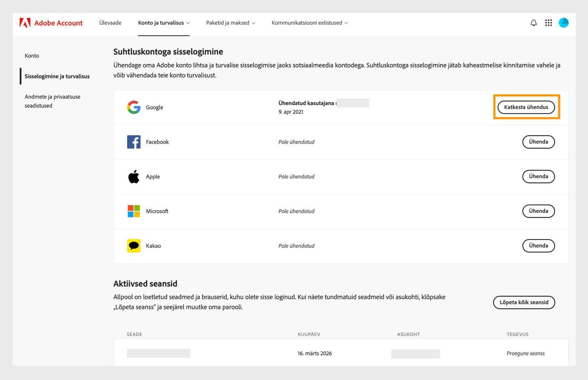Expand the Konto ja turvalisus dropdown

click(164, 23)
